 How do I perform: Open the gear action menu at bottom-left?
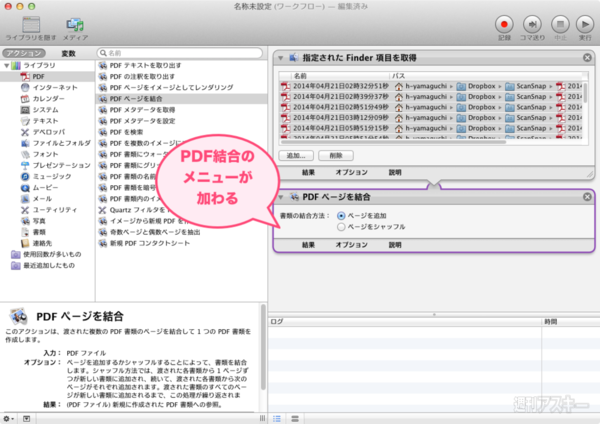[8, 419]
